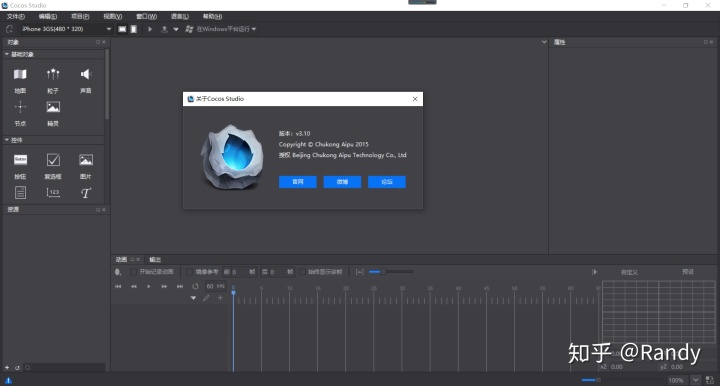
Task: Click the refresh icon in resources panel footer
Action: [x=17, y=368]
